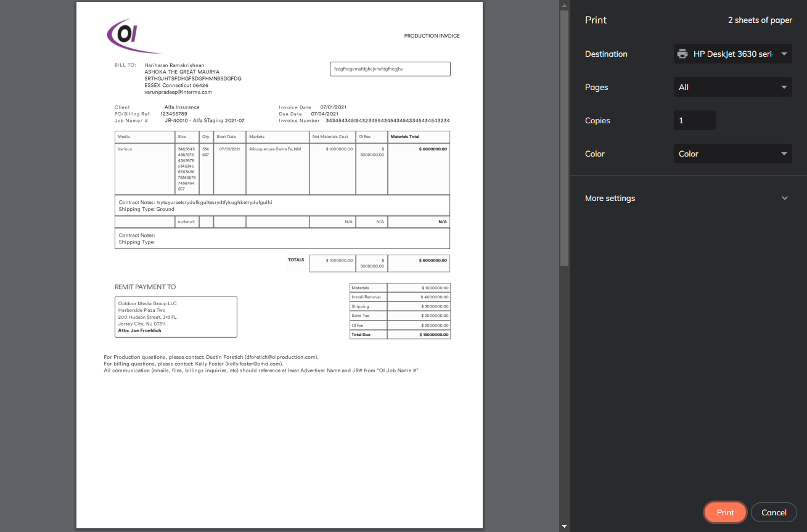Click the preview scrollbar down arrow
This screenshot has height=532, width=807.
[x=564, y=526]
